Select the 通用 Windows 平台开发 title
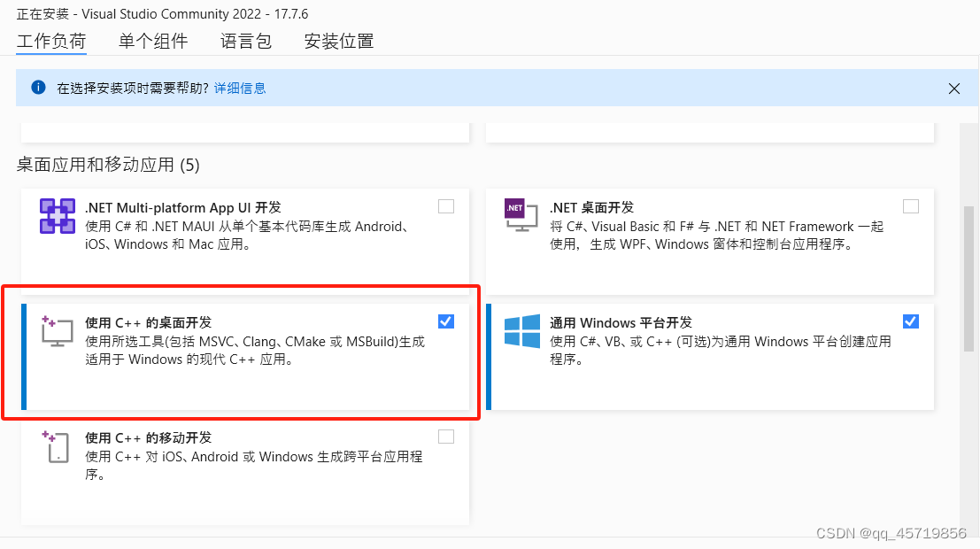Viewport: 980px width, 549px height. click(621, 322)
